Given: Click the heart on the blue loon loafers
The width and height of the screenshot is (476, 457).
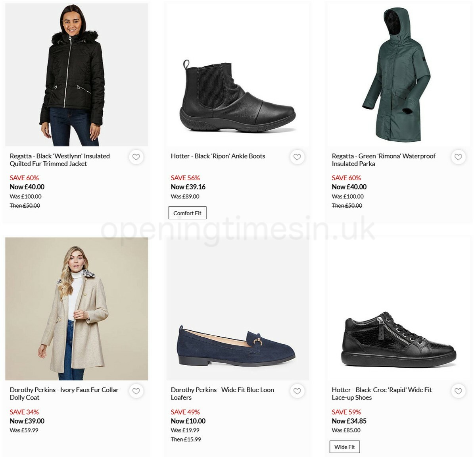Looking at the screenshot, I should 297,391.
